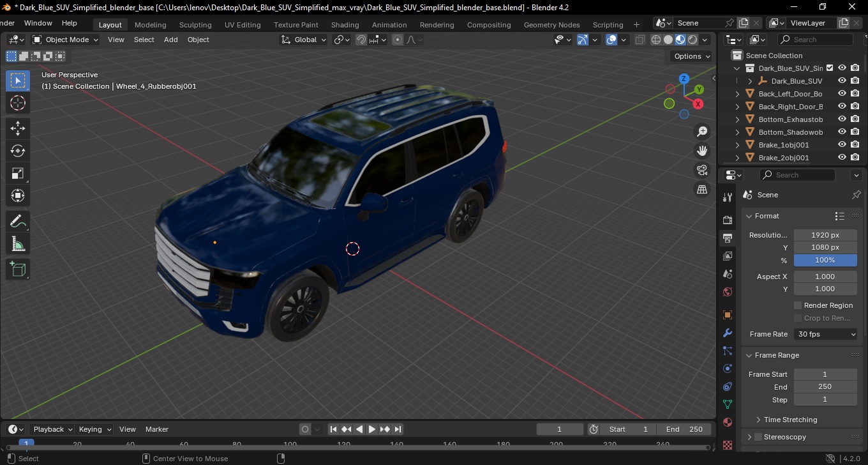Screen dimensions: 868x465
Task: Open the Material properties tab
Action: tap(728, 422)
